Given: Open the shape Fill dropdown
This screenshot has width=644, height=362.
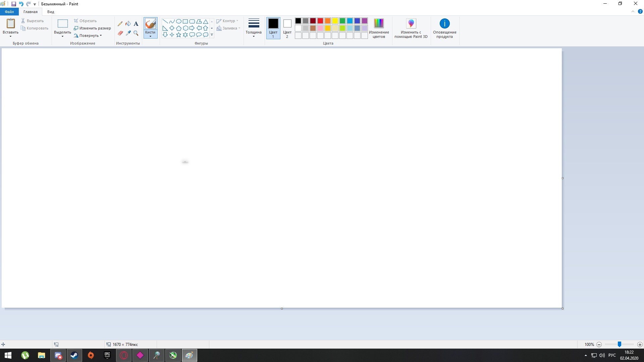Looking at the screenshot, I should click(228, 28).
